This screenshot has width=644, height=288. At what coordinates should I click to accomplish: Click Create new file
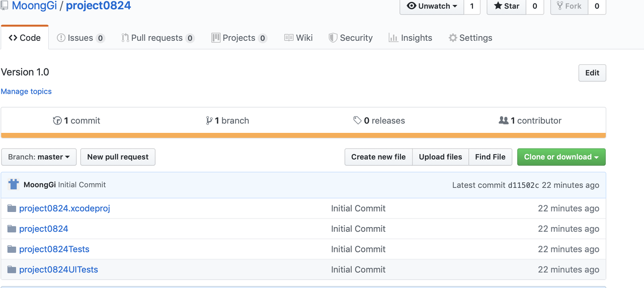(378, 157)
